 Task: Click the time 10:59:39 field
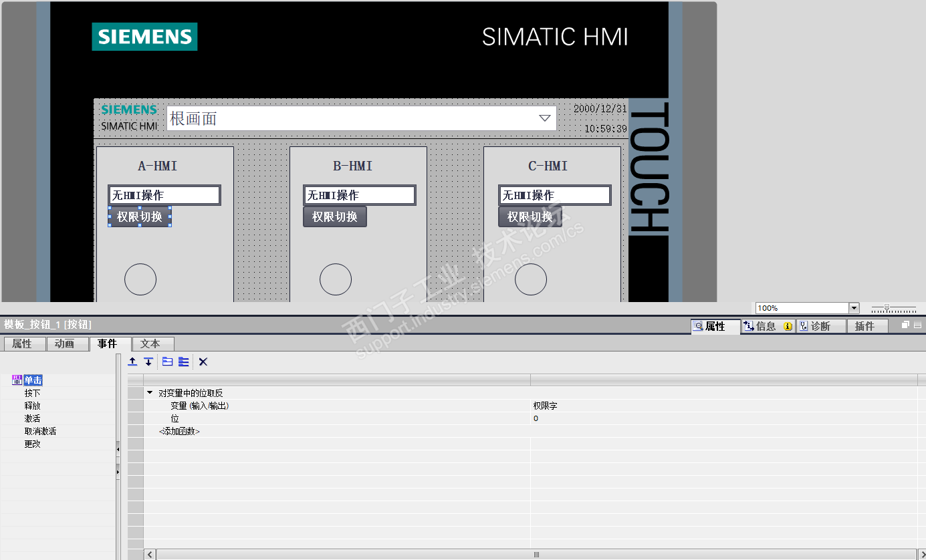coord(605,129)
